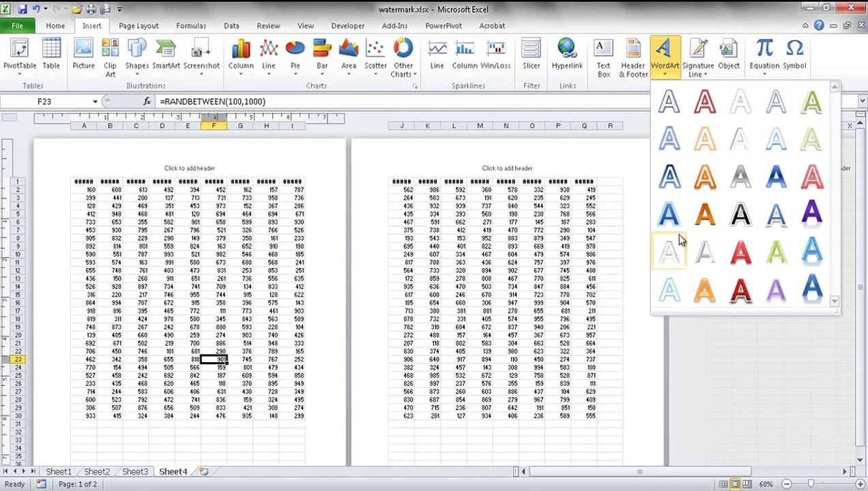The image size is (868, 491).
Task: Select highlighted pale gray WordArt style
Action: (669, 252)
